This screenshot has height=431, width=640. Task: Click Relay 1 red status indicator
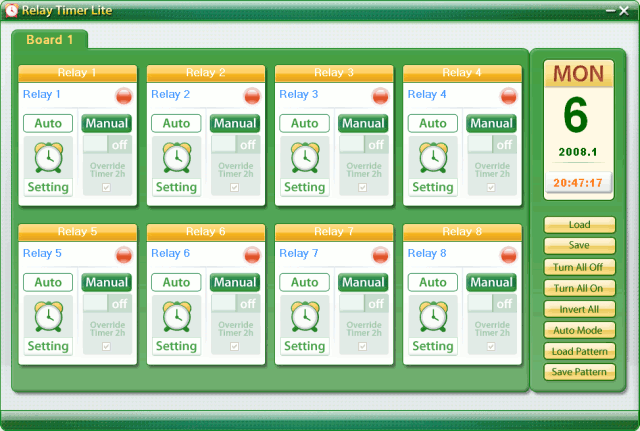[x=124, y=96]
